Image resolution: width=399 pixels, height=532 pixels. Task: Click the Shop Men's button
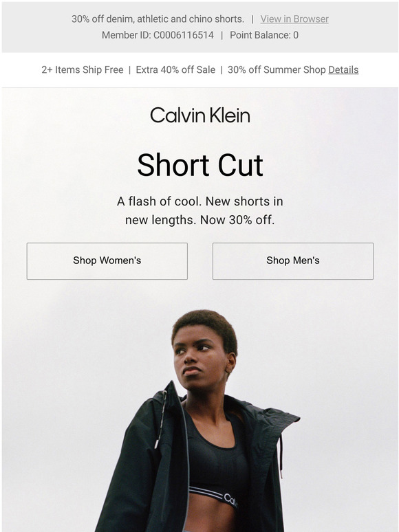(292, 261)
